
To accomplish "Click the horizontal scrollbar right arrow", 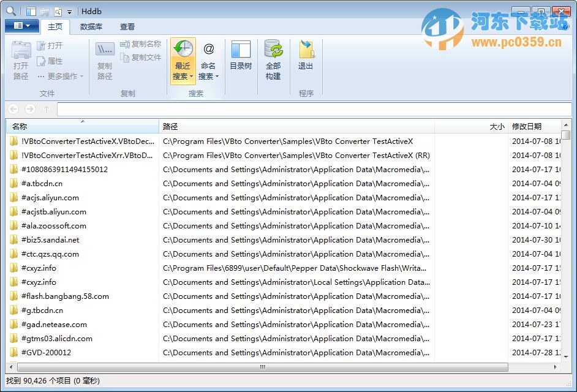I will (x=555, y=367).
